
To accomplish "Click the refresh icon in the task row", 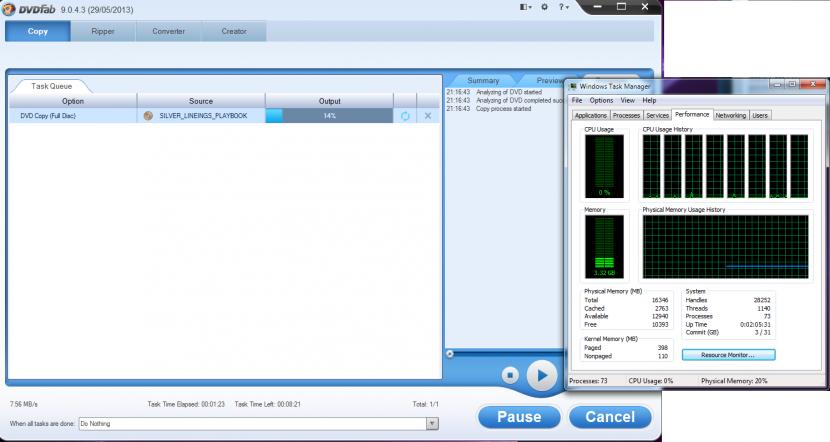I will (x=405, y=116).
